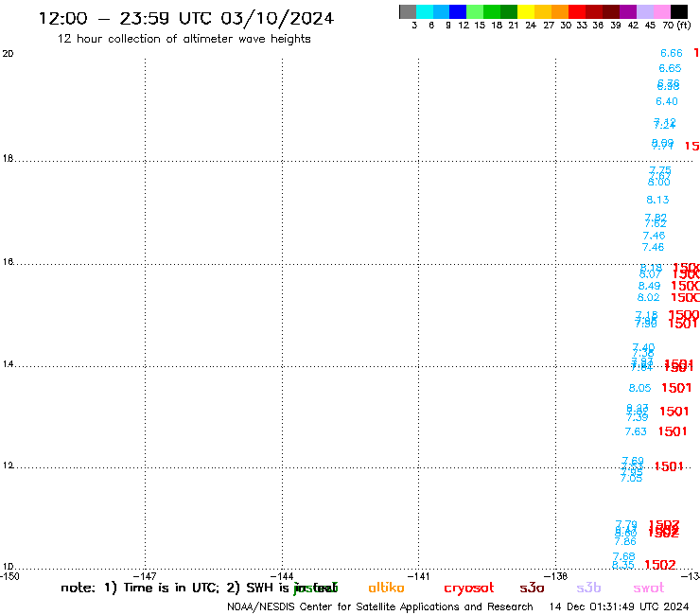Screen dimensions: 700x615
Task: Click the light green legend swatch
Action: pos(475,11)
